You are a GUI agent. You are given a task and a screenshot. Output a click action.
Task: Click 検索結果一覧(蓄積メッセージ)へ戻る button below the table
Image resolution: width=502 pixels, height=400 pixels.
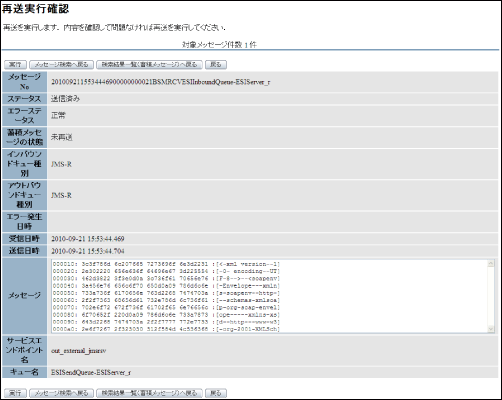(149, 393)
